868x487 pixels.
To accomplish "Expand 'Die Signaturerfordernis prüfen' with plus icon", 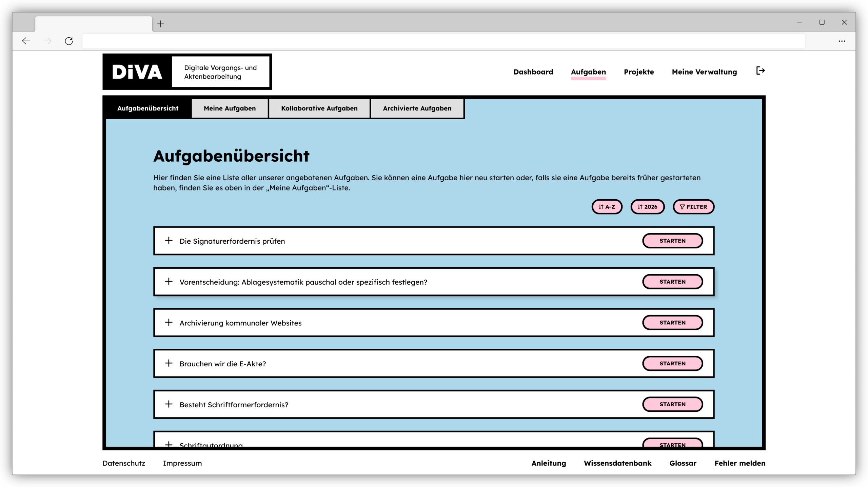I will (169, 241).
